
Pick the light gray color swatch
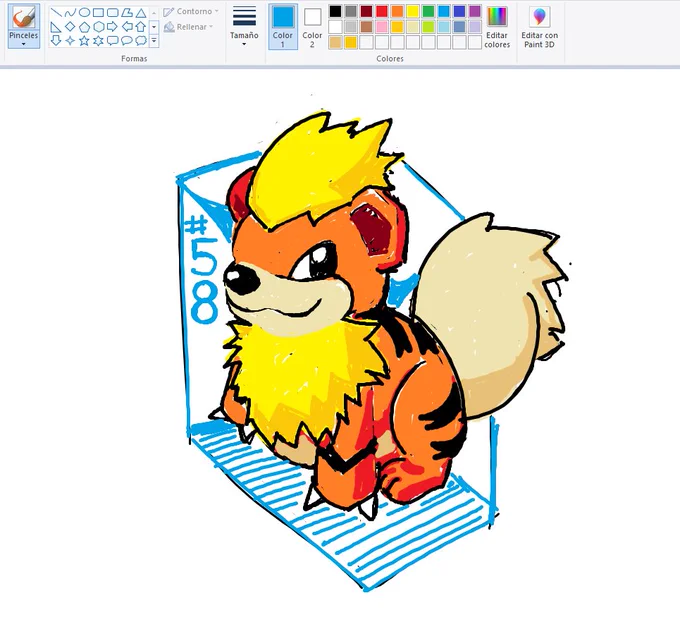click(x=350, y=27)
